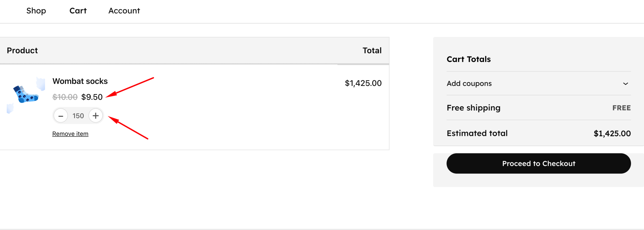
Task: Click the Wombat socks product name
Action: [80, 81]
